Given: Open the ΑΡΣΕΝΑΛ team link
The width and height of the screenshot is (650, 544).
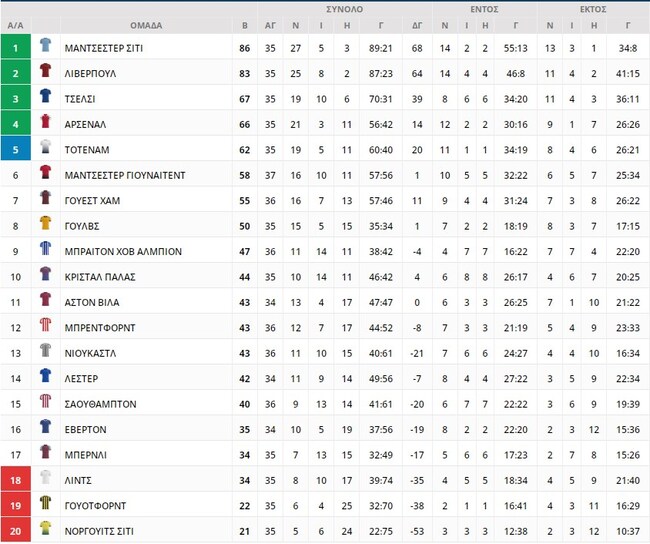Looking at the screenshot, I should click(x=85, y=124).
